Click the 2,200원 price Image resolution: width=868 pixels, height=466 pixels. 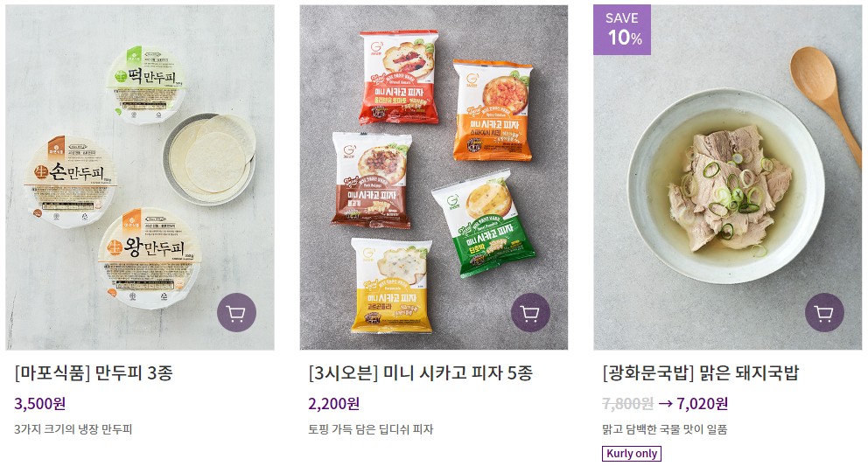[333, 403]
